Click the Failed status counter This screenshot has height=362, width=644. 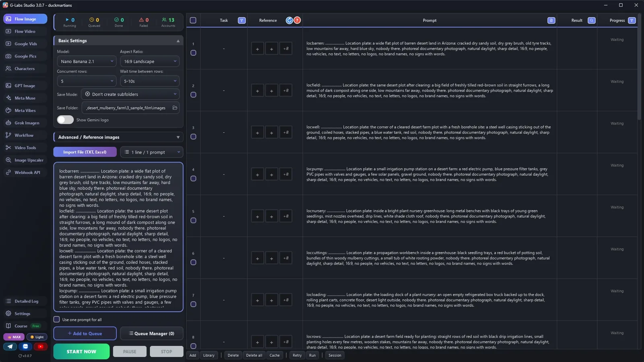point(144,22)
